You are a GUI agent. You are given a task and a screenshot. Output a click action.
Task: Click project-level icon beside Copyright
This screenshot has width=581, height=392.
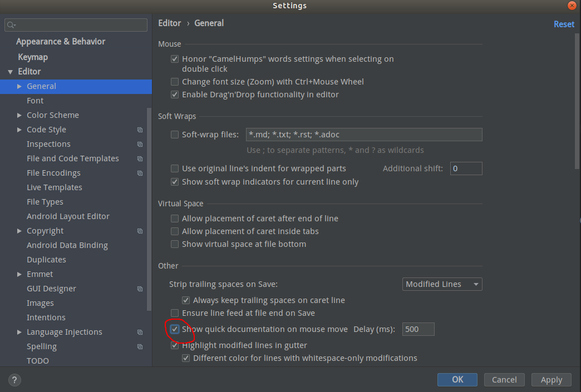[x=140, y=231]
